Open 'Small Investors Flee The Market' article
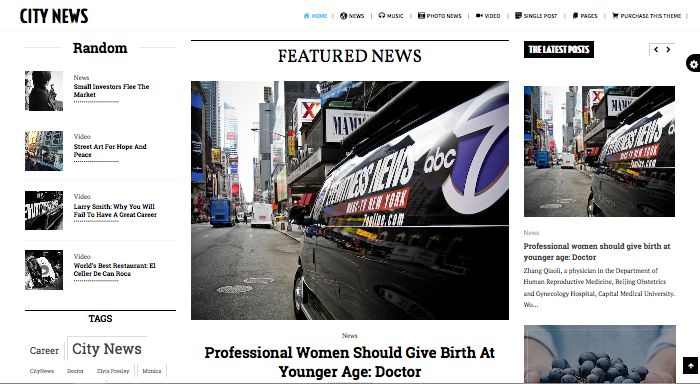This screenshot has height=384, width=700. (x=111, y=91)
